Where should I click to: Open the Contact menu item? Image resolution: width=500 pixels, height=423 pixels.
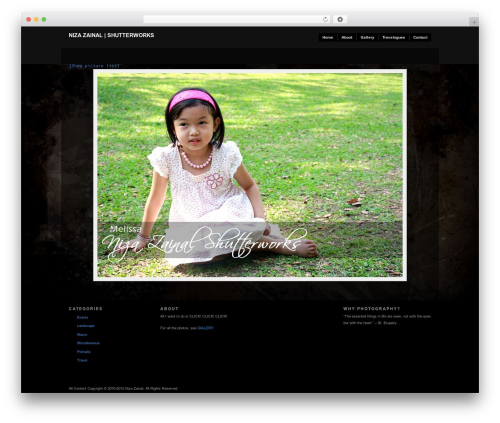(x=420, y=37)
